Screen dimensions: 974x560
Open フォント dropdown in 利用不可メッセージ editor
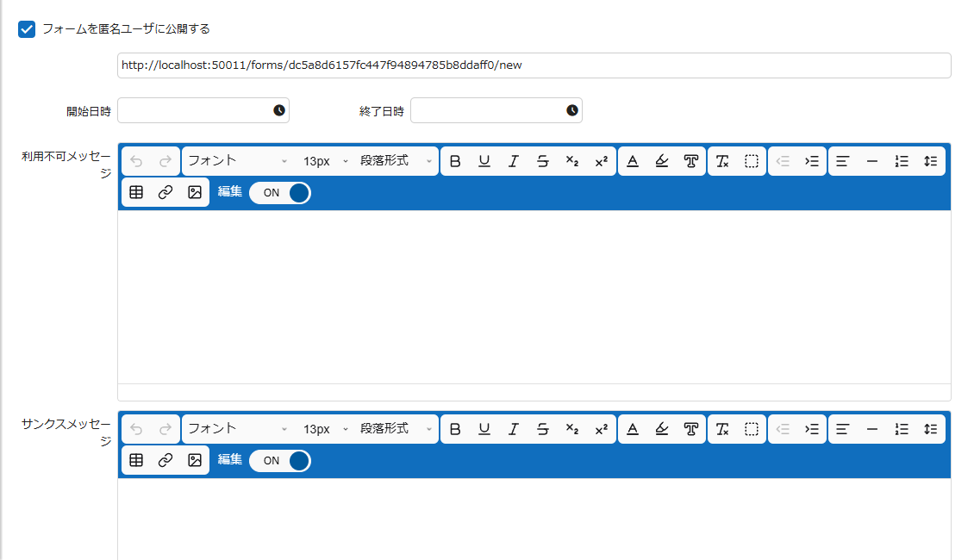tap(238, 161)
